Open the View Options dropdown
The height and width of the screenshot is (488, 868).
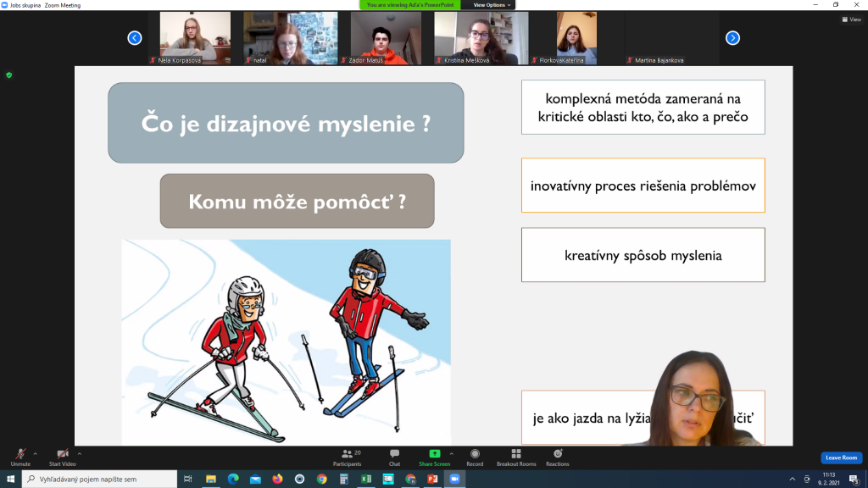(492, 5)
